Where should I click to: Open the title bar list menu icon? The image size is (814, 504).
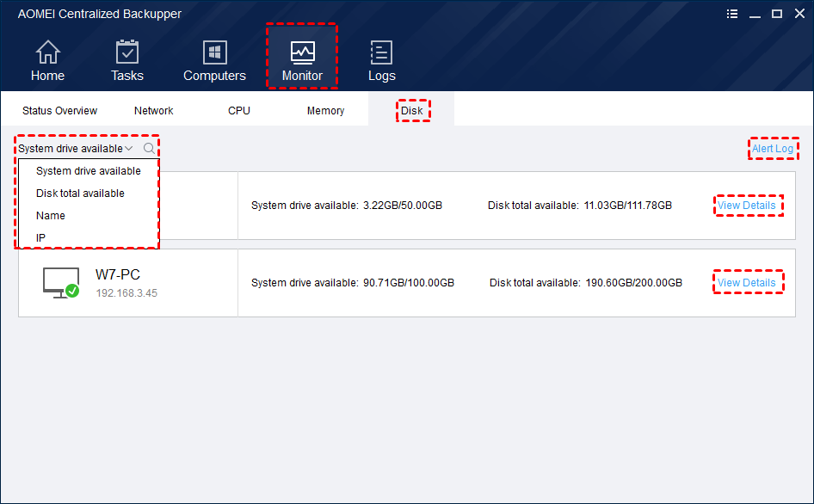[732, 14]
